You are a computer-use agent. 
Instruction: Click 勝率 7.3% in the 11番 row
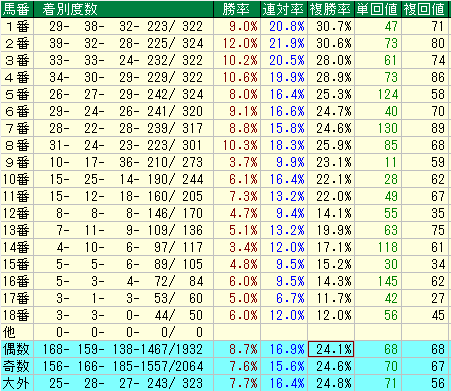click(x=237, y=196)
